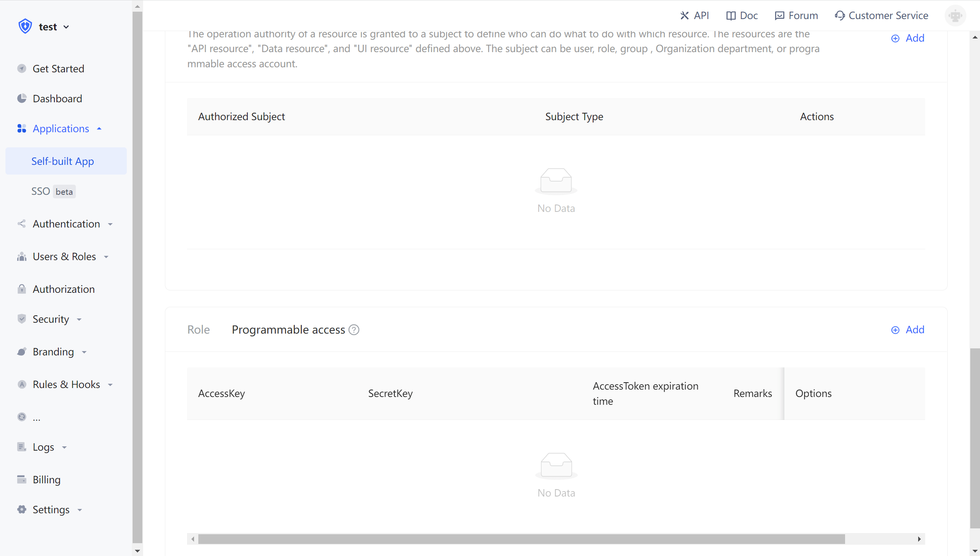Click the Get Started compass icon

22,68
